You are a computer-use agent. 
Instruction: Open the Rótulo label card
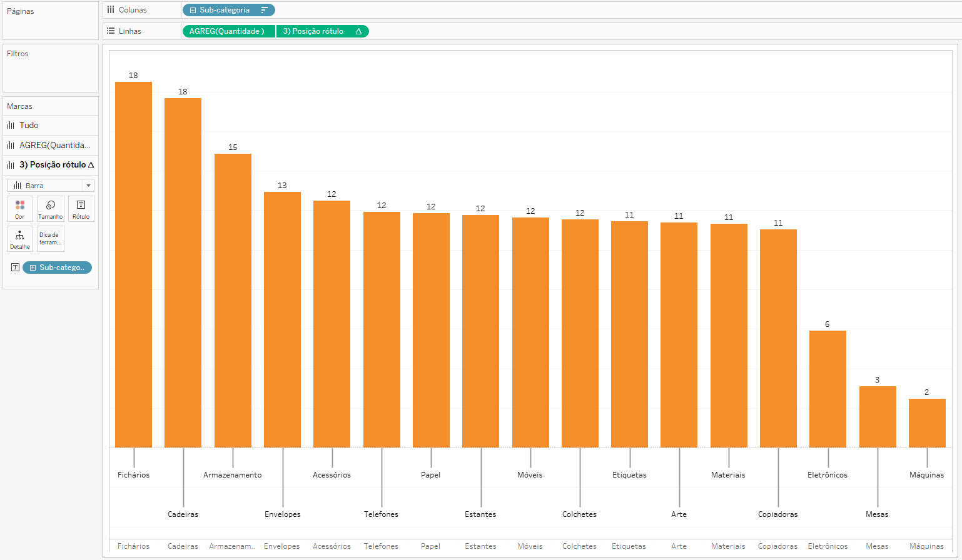point(81,208)
